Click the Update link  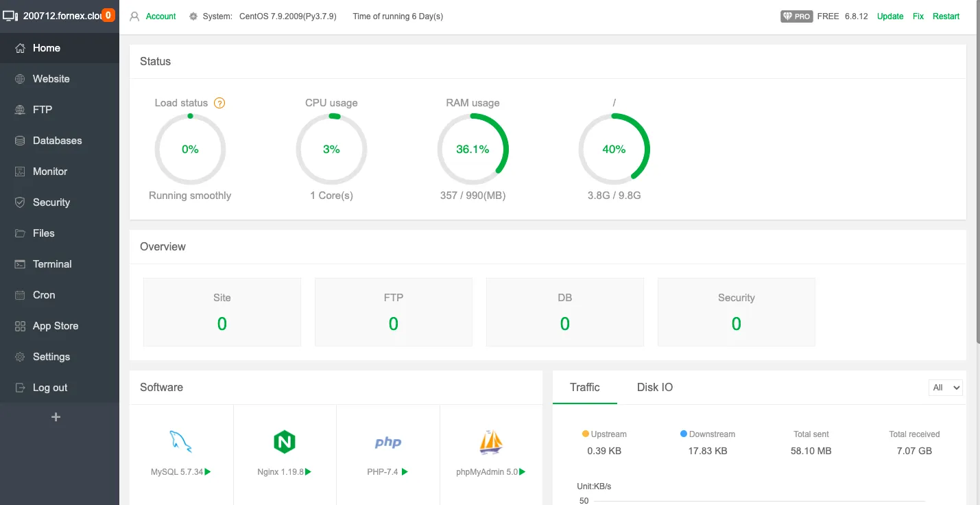[889, 16]
